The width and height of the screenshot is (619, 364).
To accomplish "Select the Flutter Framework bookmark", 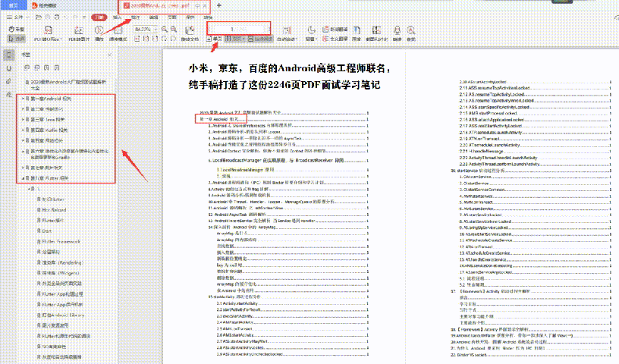I will [x=61, y=242].
